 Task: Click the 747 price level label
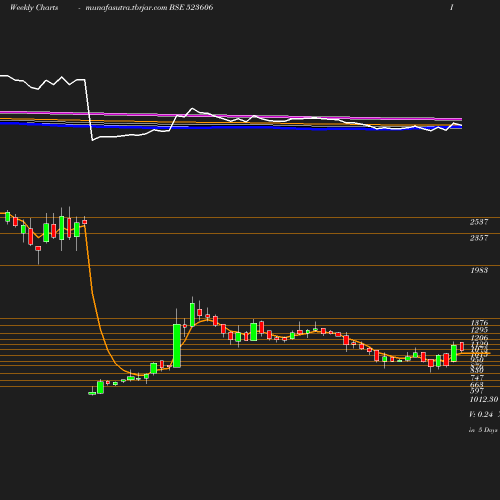[x=477, y=378]
